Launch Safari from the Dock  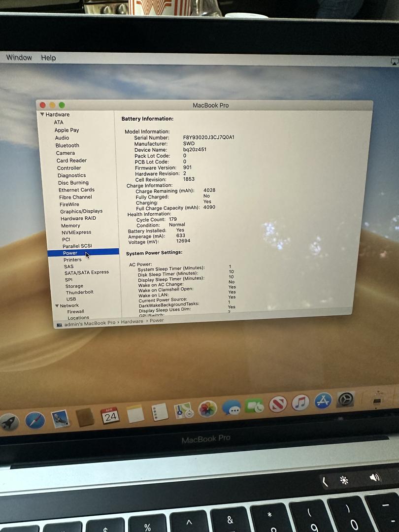pos(34,420)
